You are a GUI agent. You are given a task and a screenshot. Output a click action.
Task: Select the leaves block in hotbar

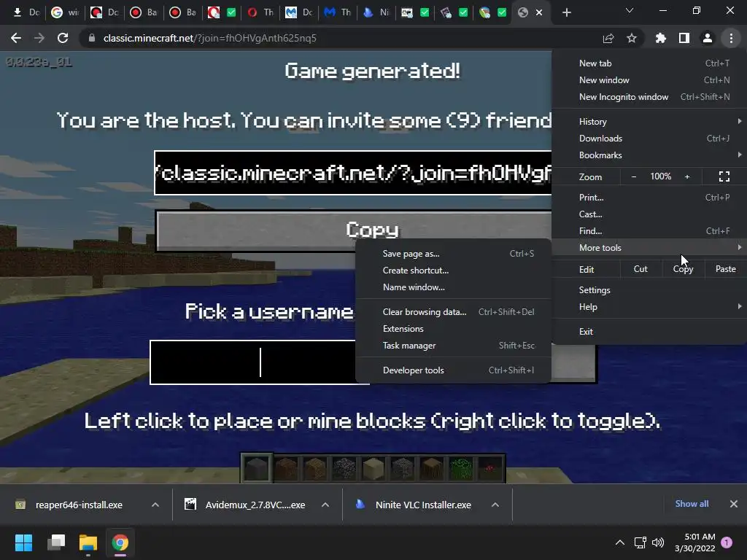click(x=461, y=468)
